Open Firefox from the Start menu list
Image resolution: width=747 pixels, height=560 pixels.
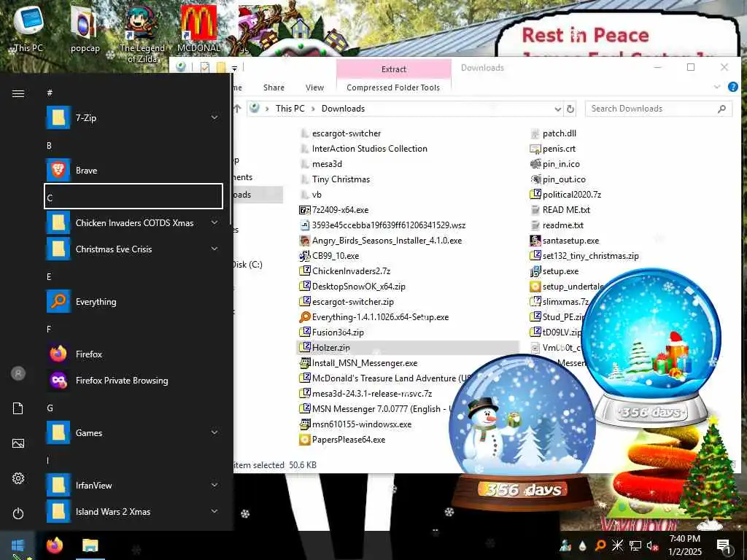134,354
